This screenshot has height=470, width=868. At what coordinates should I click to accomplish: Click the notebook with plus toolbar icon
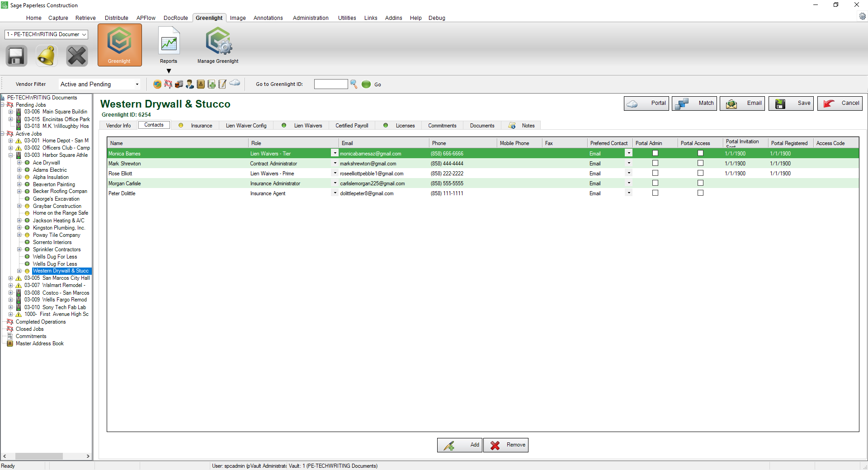pyautogui.click(x=212, y=84)
